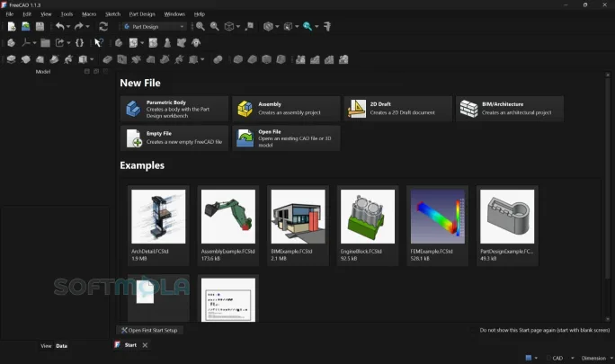
Task: Click the Fit all zoom icon
Action: pos(200,26)
